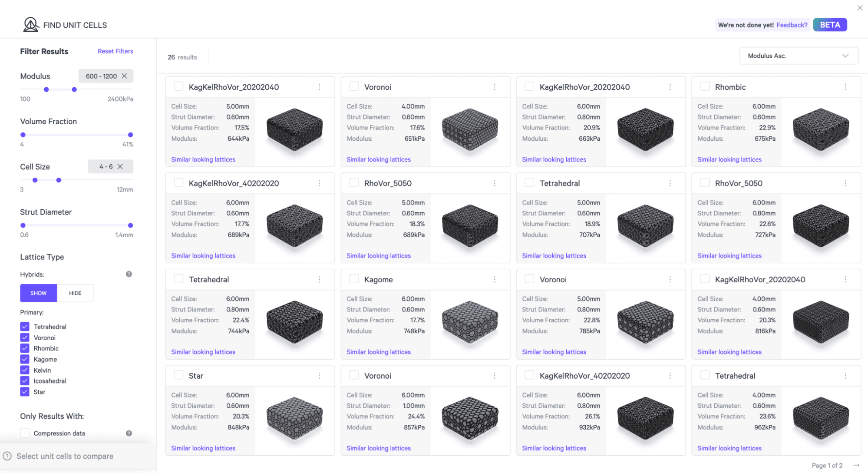Click the Compression data help icon
Image resolution: width=868 pixels, height=473 pixels.
[x=129, y=433]
